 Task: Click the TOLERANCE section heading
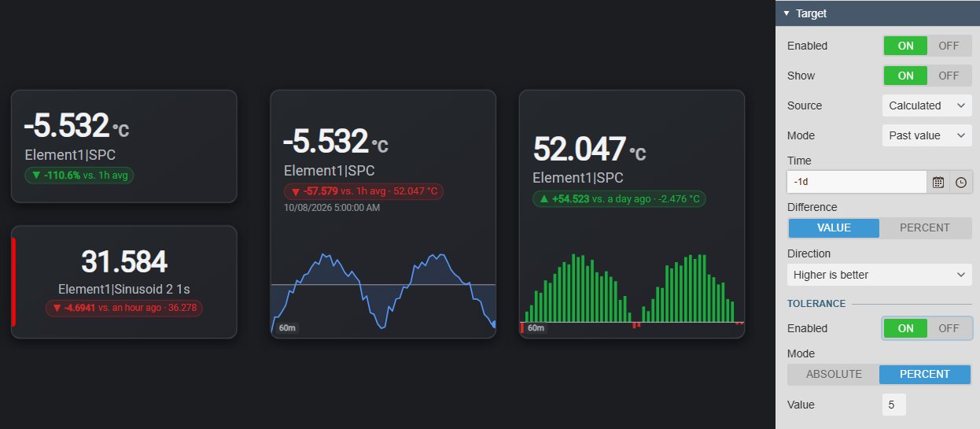[x=816, y=303]
